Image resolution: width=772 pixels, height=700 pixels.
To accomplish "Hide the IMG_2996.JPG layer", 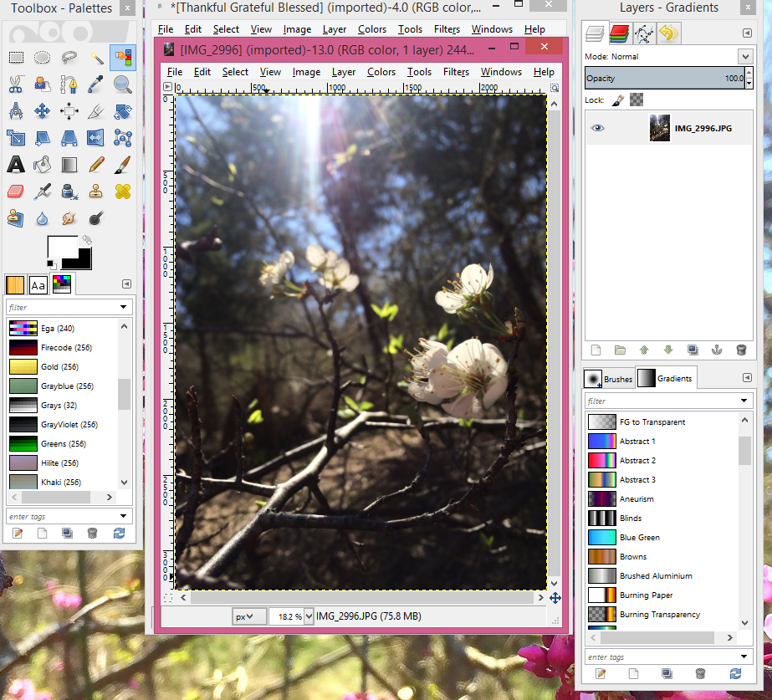I will (x=596, y=127).
